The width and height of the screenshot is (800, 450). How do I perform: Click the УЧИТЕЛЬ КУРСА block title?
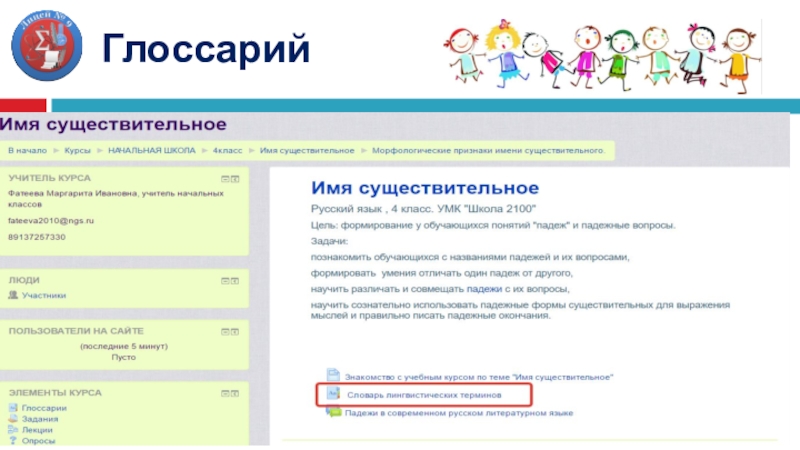[49, 178]
